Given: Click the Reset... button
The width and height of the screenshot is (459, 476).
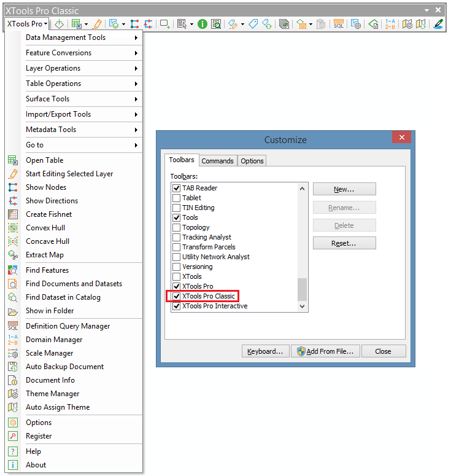Looking at the screenshot, I should tap(344, 243).
